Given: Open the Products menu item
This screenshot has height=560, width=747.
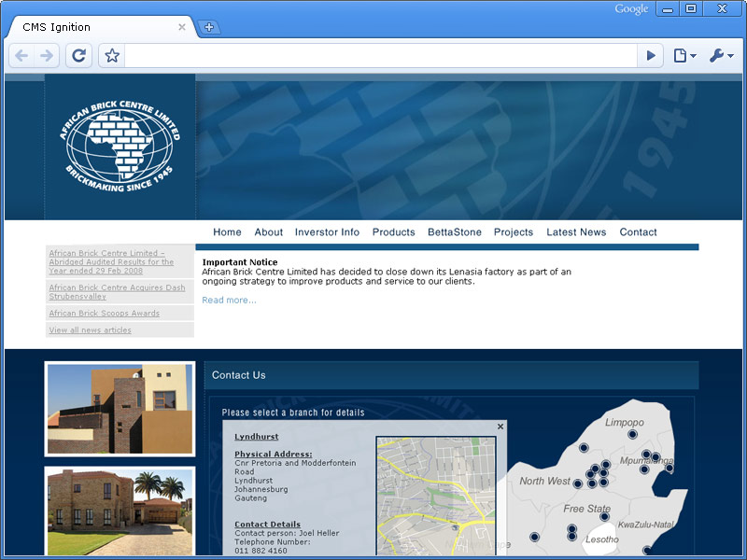Looking at the screenshot, I should click(393, 231).
